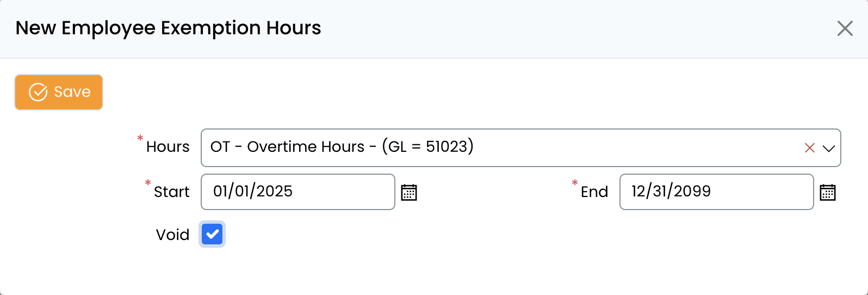The width and height of the screenshot is (868, 295).
Task: Click the red required asterisk beside End
Action: pos(575,183)
